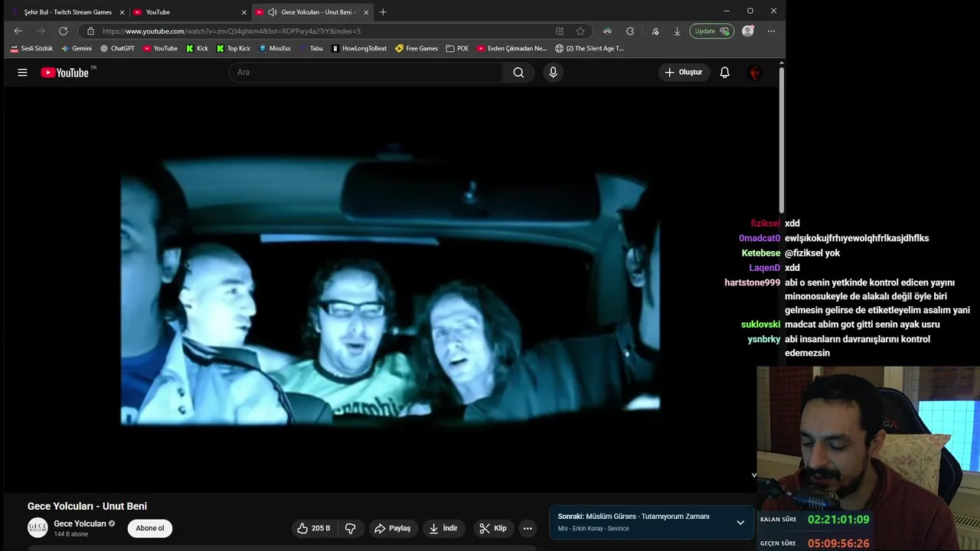Image resolution: width=980 pixels, height=551 pixels.
Task: Go back with the browser back arrow
Action: (18, 31)
